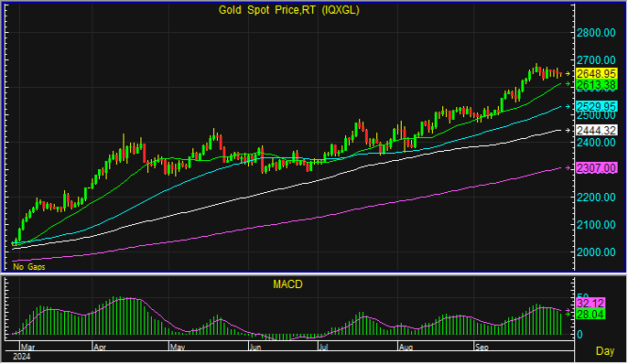Click the magenta 32.12 MACD value label
This screenshot has width=628, height=364.
(x=590, y=303)
